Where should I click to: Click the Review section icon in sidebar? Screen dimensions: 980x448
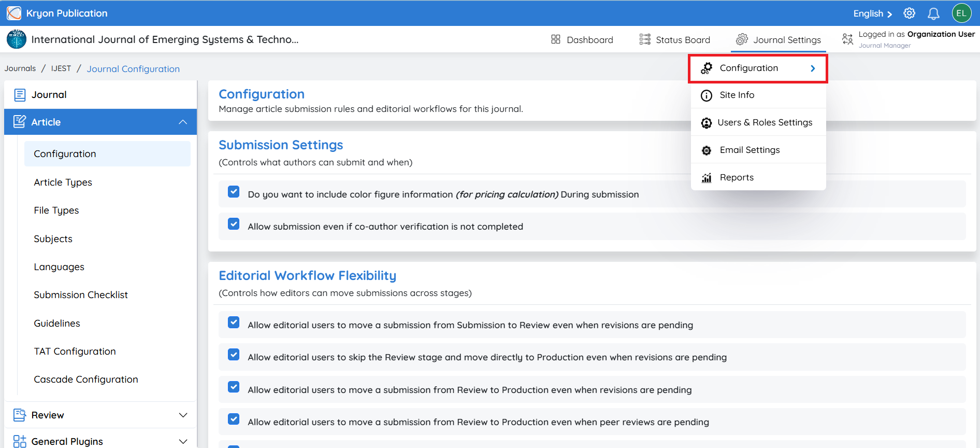point(20,415)
